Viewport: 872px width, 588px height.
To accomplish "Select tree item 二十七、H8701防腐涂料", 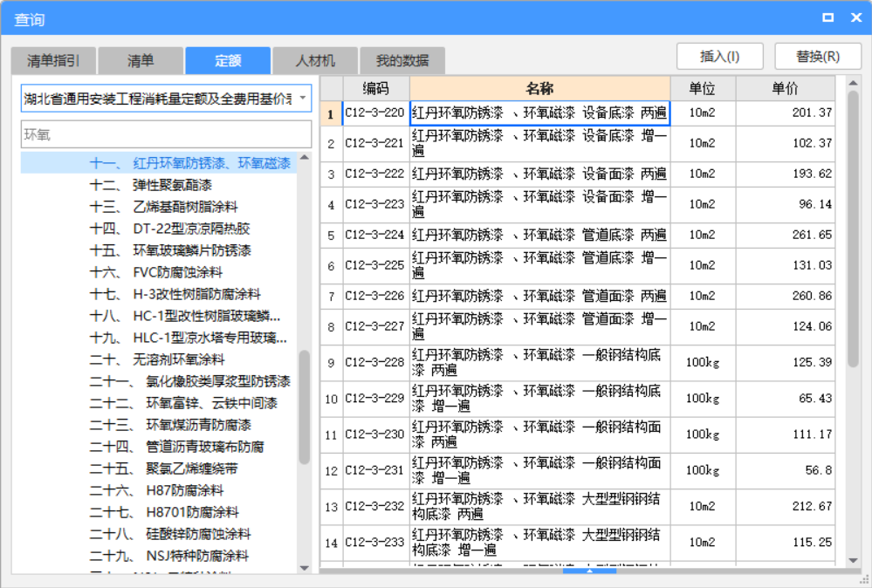I will point(164,512).
